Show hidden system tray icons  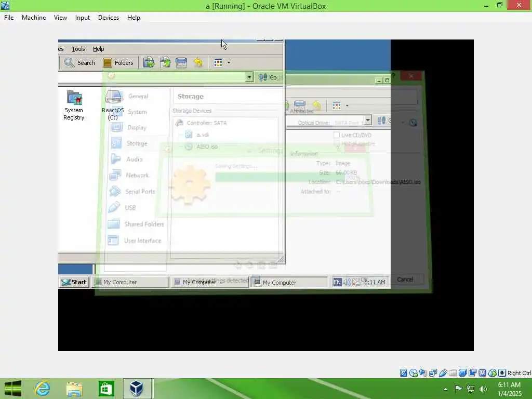point(445,389)
